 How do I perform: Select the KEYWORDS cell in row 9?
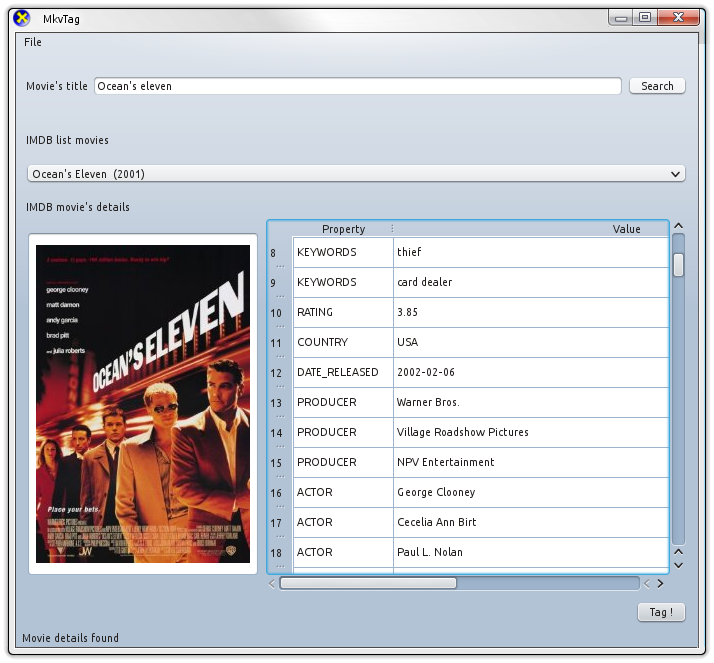tap(343, 282)
